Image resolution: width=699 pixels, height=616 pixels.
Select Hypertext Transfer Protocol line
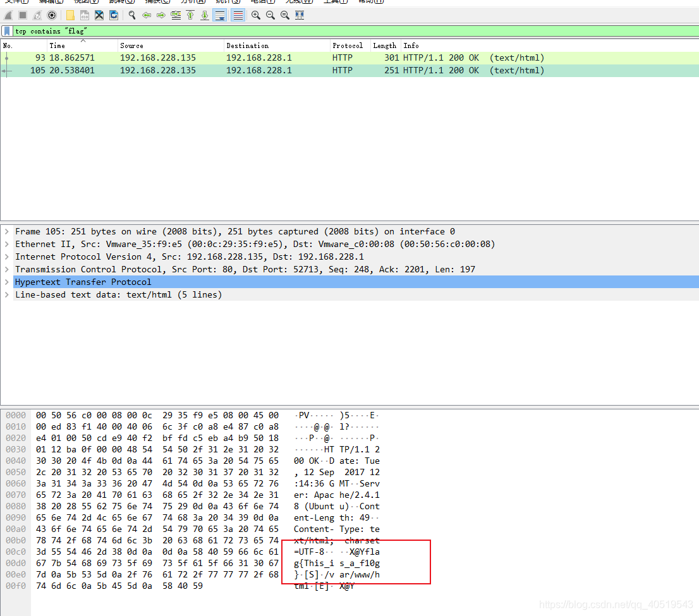356,282
